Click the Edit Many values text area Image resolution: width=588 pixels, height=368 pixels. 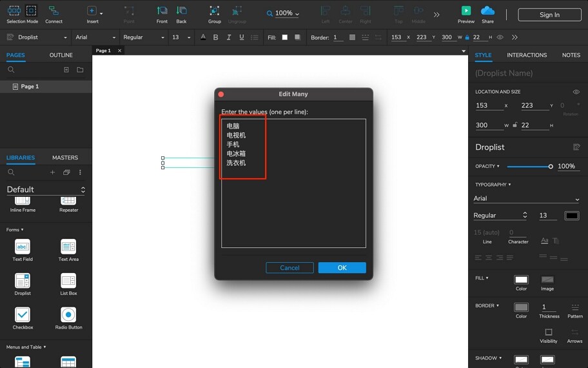(293, 183)
